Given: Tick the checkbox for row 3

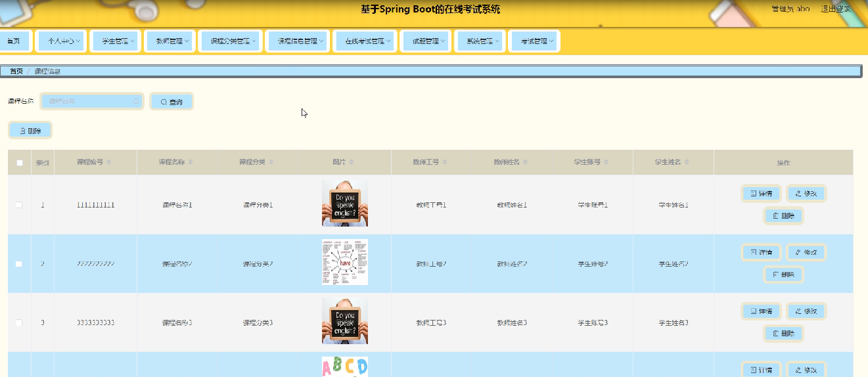Looking at the screenshot, I should pyautogui.click(x=19, y=322).
